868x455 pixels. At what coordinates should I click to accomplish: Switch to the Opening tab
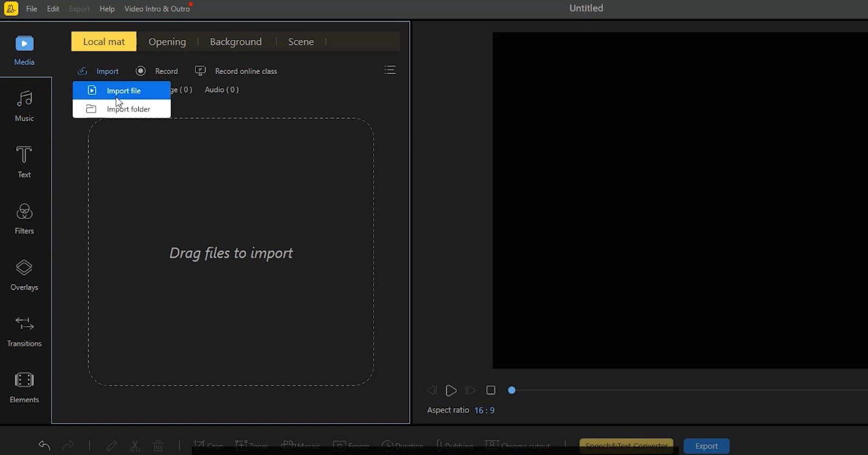[167, 42]
